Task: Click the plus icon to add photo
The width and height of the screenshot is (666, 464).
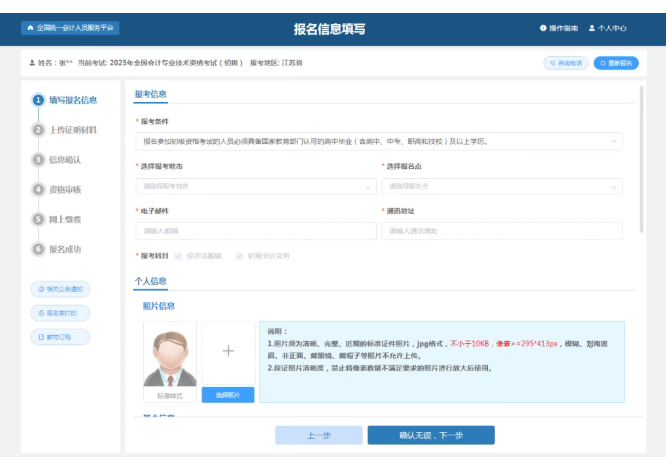Action: point(228,351)
